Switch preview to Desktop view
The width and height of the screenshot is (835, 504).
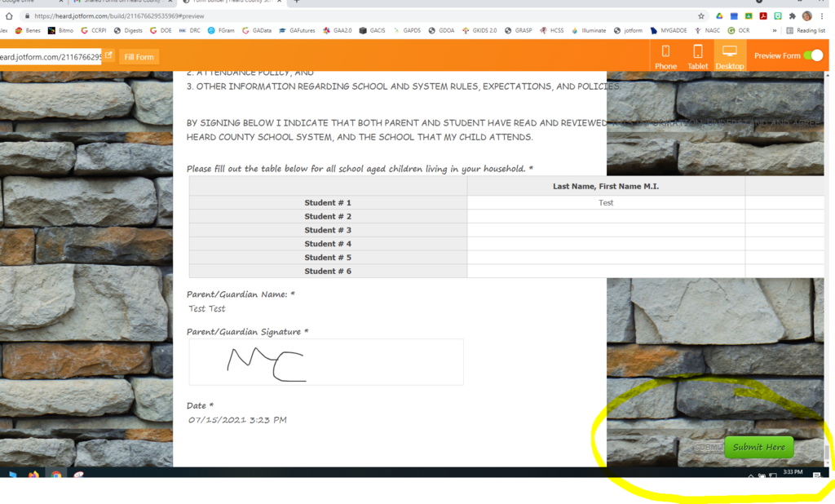coord(730,56)
